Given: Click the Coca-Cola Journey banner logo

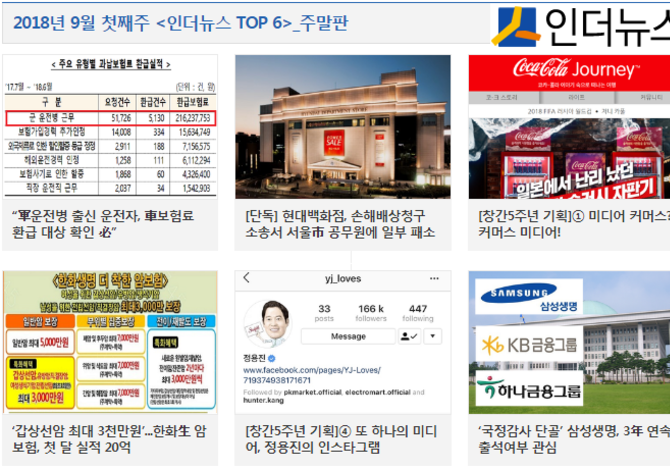Looking at the screenshot, I should (576, 68).
